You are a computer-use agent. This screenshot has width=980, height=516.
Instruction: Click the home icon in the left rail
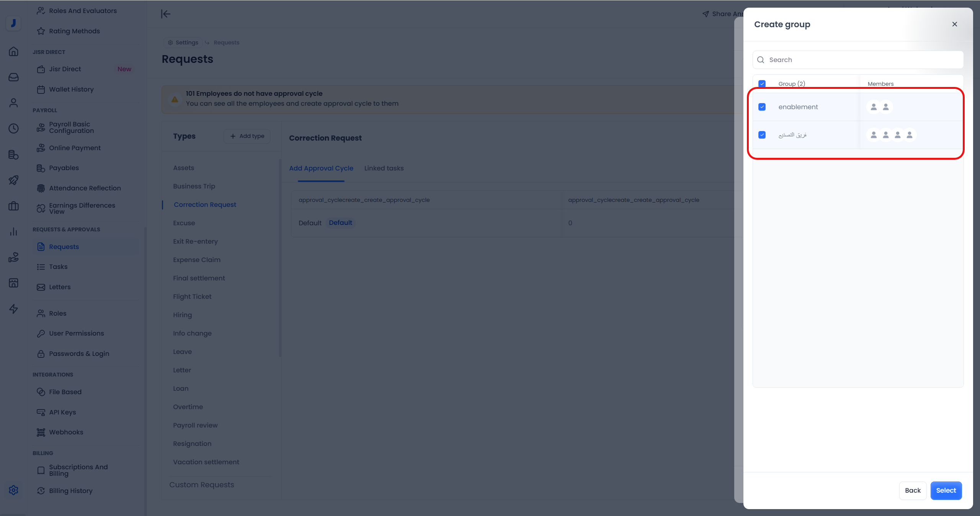[13, 51]
